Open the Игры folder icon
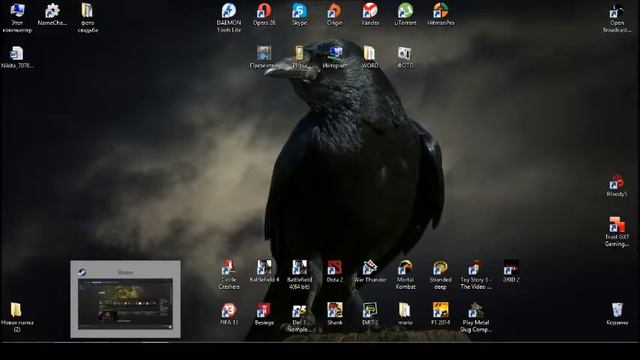 [299, 57]
